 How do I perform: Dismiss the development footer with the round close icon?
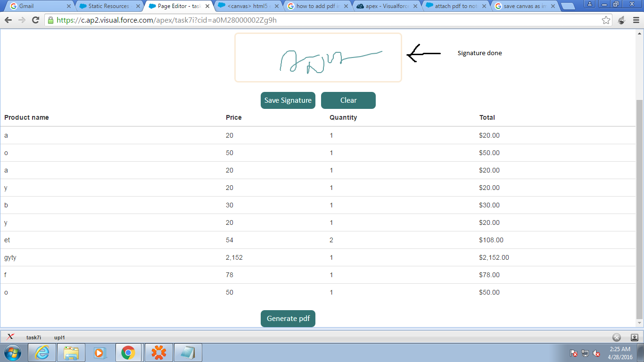coord(616,337)
